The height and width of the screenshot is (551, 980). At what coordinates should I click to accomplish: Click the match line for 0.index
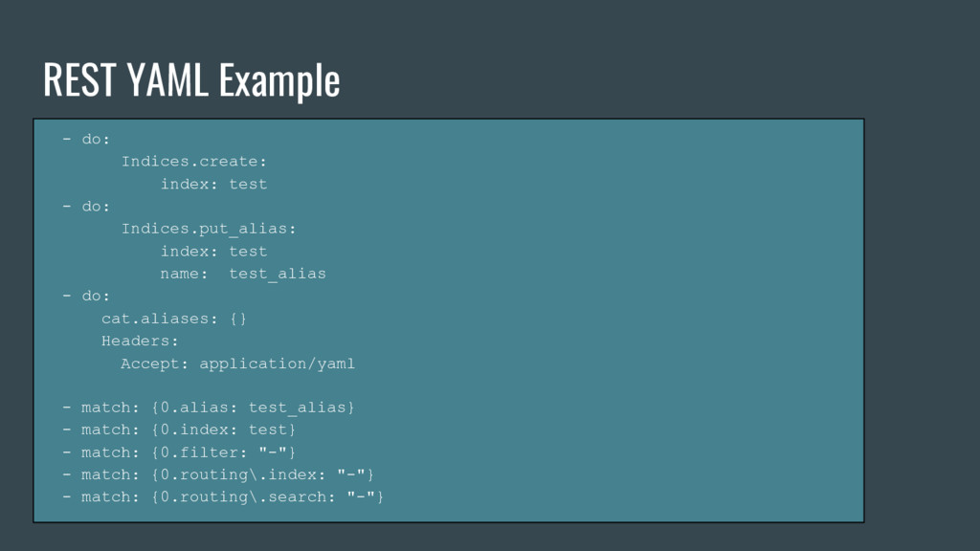point(179,430)
